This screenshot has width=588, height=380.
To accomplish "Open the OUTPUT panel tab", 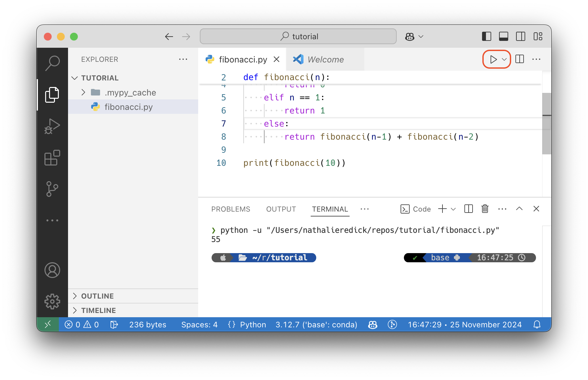I will 281,209.
